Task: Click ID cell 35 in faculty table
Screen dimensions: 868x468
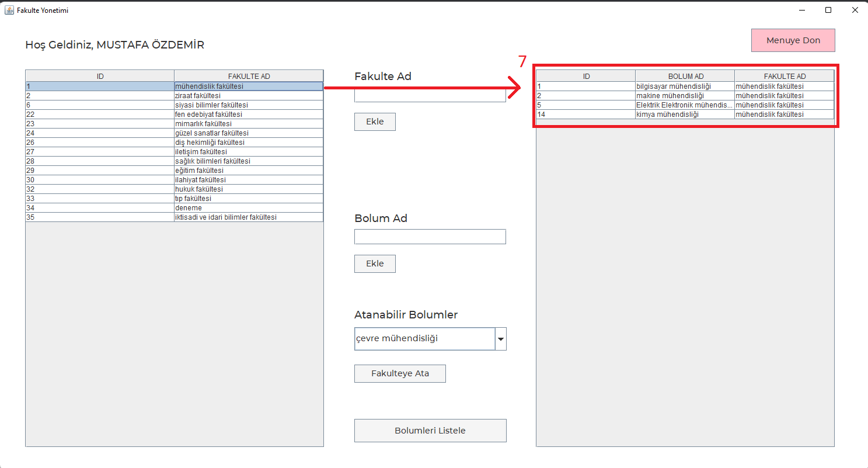Action: coord(100,217)
